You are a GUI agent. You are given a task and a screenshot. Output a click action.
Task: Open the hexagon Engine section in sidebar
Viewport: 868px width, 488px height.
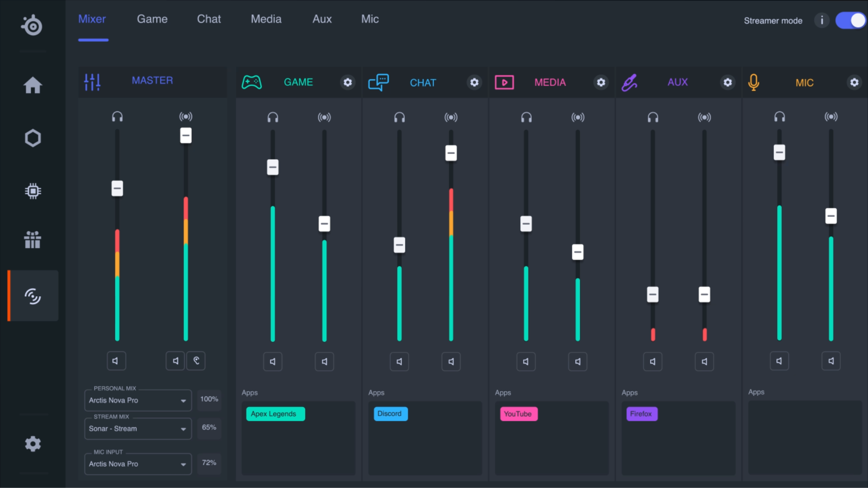point(33,138)
